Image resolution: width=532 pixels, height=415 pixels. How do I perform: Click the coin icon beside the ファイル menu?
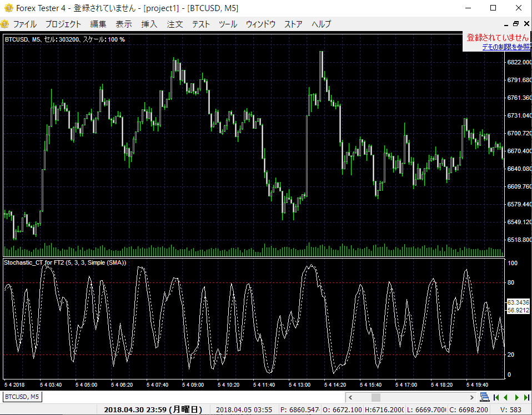(x=5, y=24)
